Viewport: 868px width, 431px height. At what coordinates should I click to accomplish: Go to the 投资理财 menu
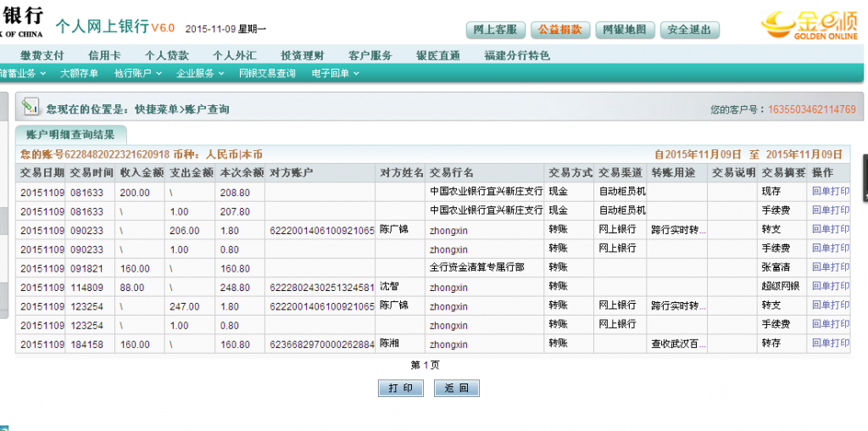coord(302,55)
